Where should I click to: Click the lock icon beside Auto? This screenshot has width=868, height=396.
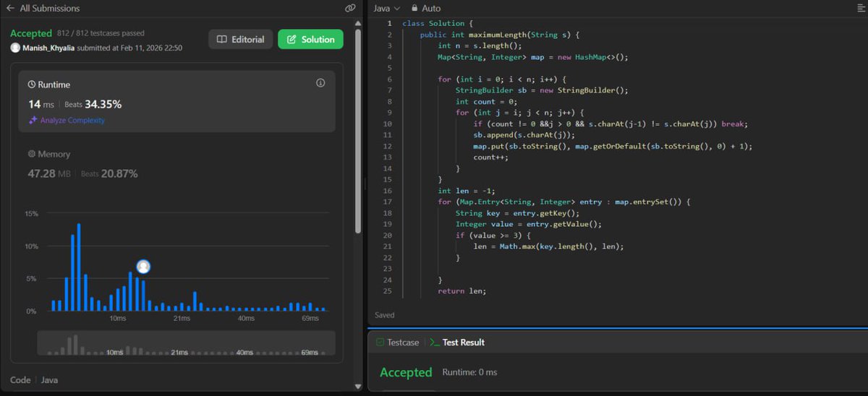point(414,8)
